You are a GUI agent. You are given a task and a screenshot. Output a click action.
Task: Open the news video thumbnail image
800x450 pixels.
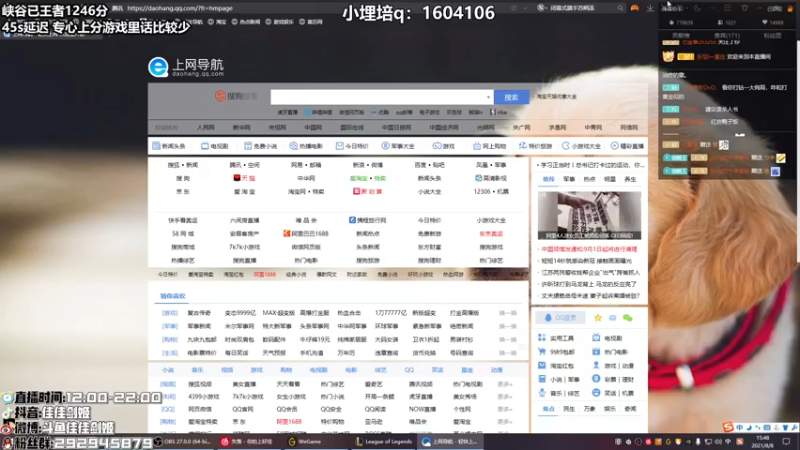589,215
